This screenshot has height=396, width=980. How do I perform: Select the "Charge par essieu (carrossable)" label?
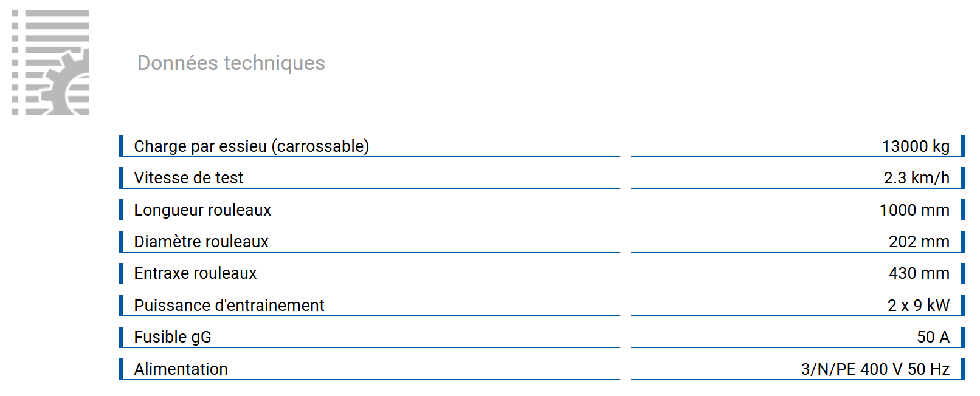[251, 146]
